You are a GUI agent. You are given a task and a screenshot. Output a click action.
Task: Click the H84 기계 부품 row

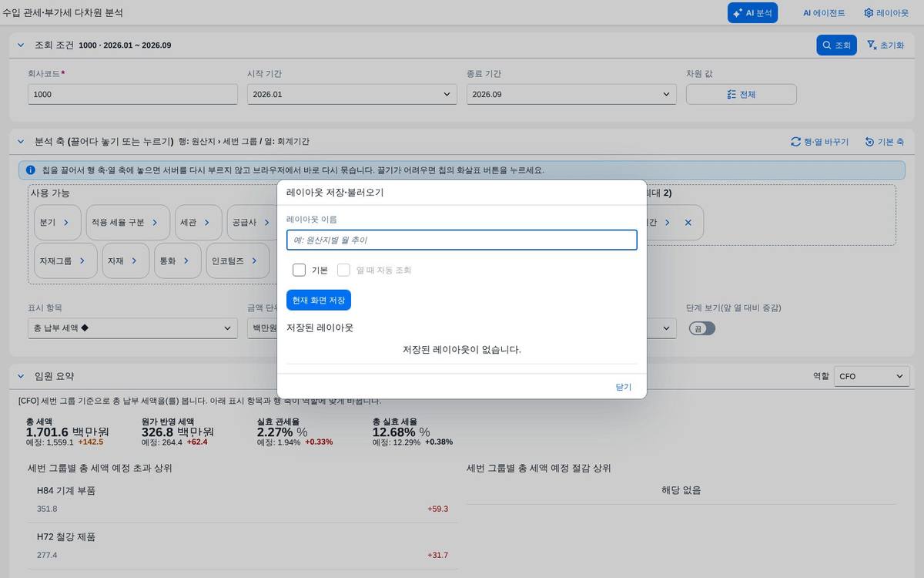click(x=243, y=499)
